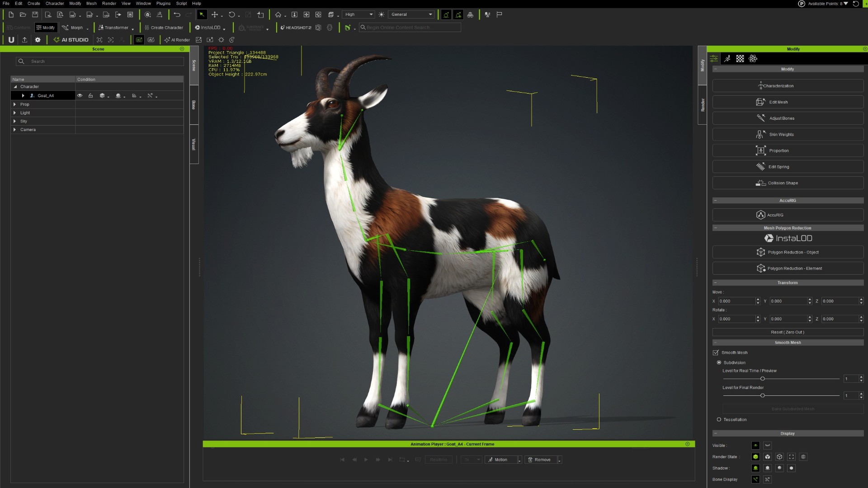This screenshot has height=488, width=868.
Task: Open the Motion dropdown in Animation Player
Action: click(x=519, y=460)
